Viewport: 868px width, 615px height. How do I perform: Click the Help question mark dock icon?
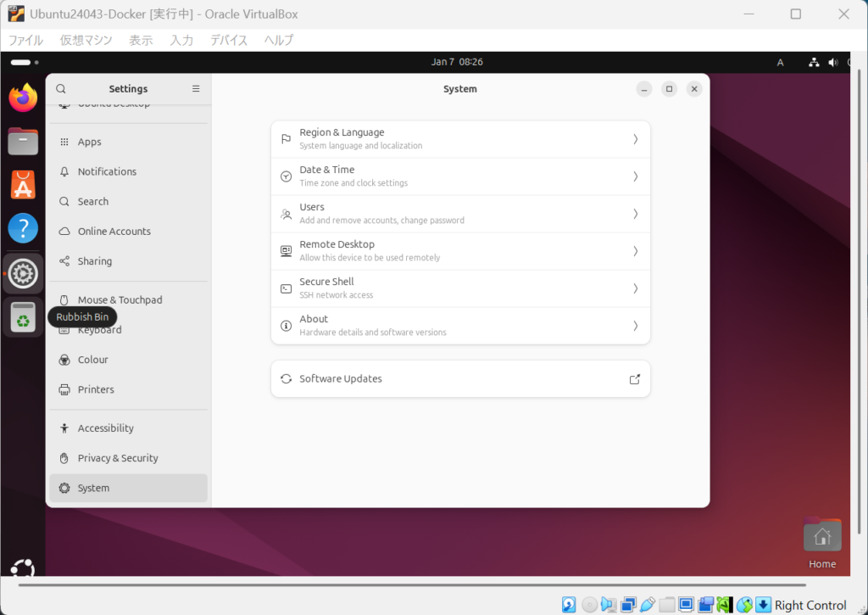(23, 228)
